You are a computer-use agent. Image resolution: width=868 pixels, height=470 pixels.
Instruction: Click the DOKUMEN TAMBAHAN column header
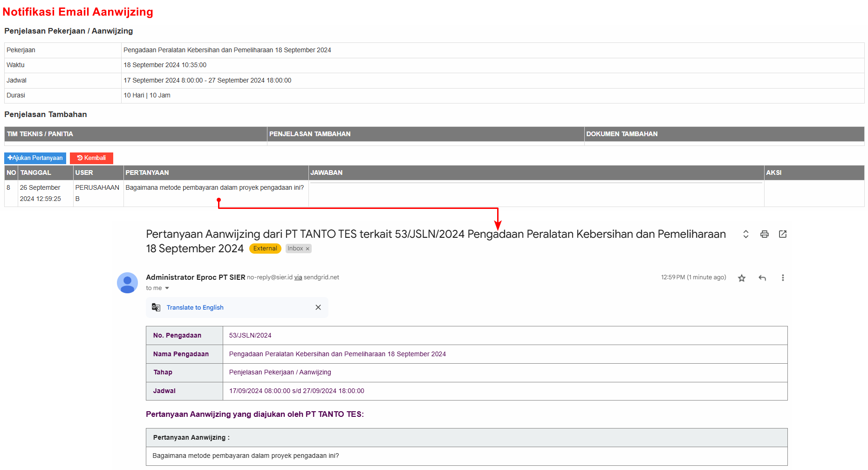click(622, 134)
